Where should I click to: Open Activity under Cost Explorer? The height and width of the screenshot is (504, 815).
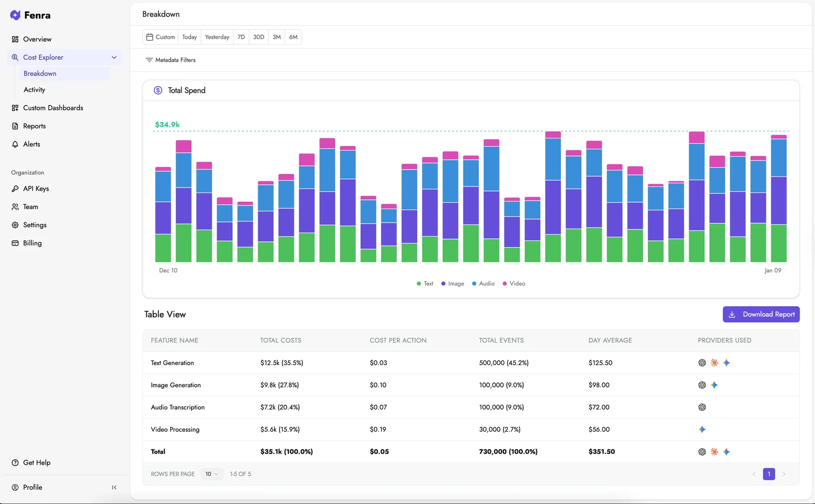pyautogui.click(x=34, y=90)
